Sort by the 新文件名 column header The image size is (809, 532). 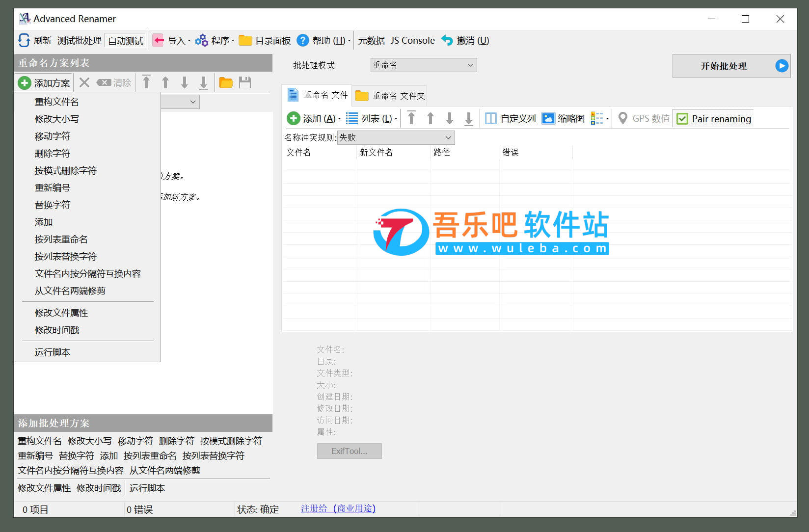point(394,152)
